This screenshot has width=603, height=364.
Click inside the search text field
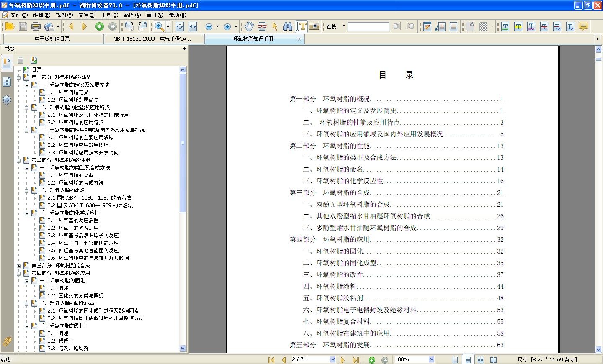point(368,26)
